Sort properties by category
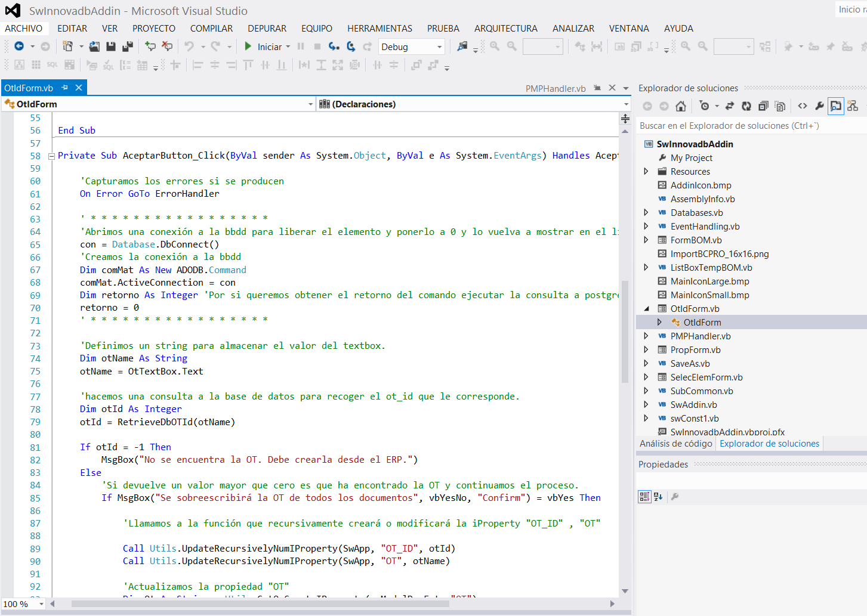 coord(644,497)
